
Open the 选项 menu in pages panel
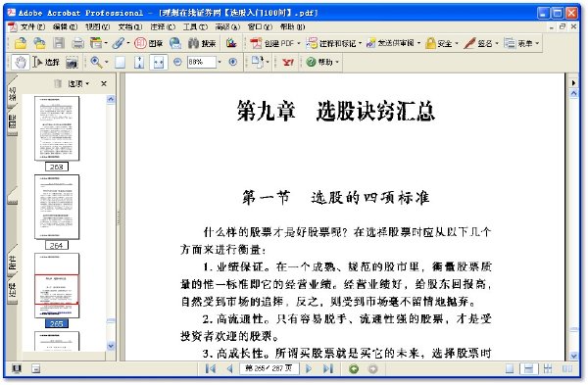(x=78, y=83)
